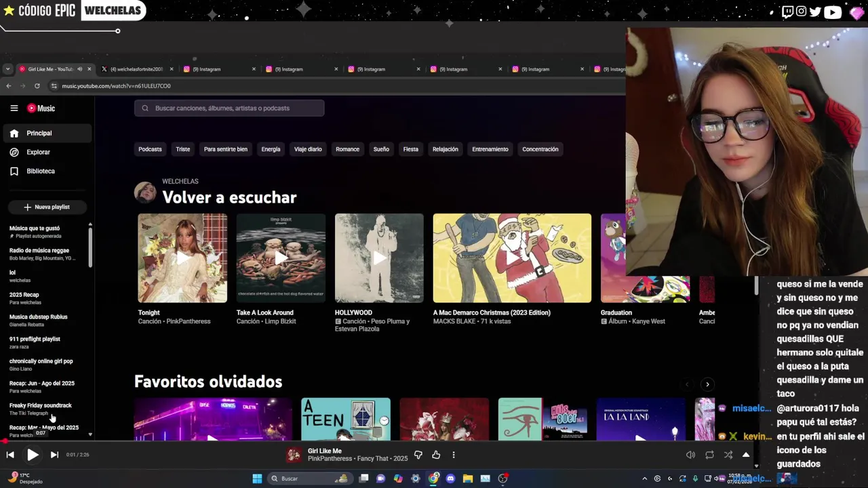Open the tab search dropdown in Chrome
The image size is (868, 488).
(x=7, y=69)
